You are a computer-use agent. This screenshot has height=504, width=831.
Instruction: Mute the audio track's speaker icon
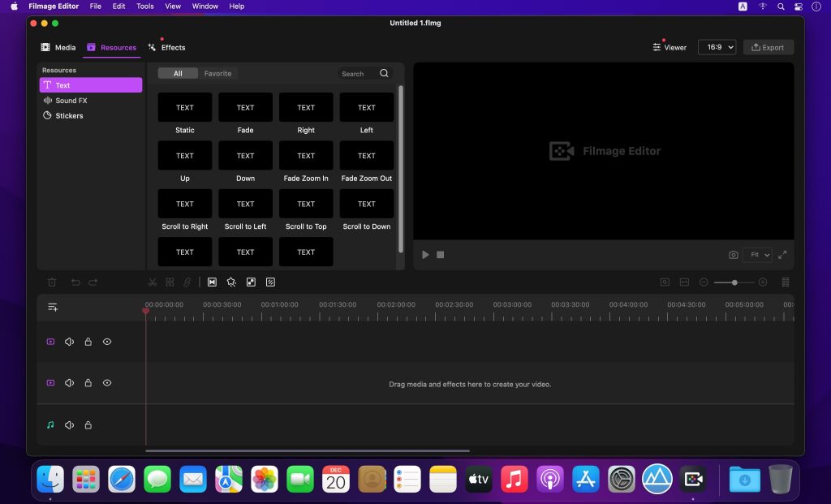(70, 424)
